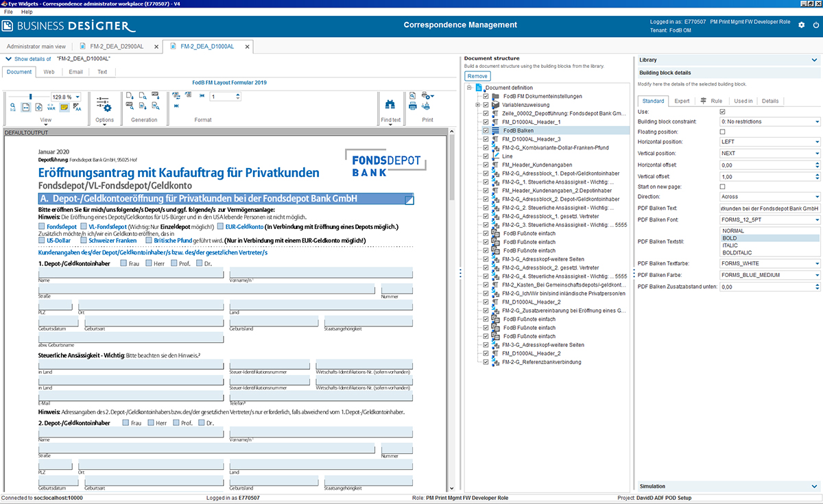Open the print preview magnifier icon
823x504 pixels.
click(413, 95)
